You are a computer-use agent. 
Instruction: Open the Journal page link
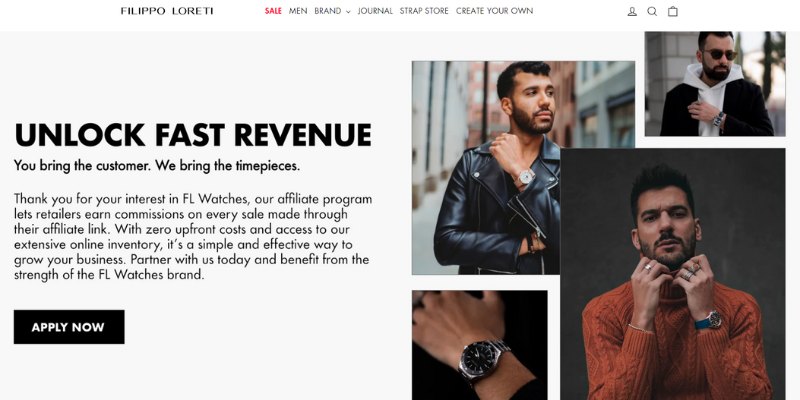(x=375, y=11)
